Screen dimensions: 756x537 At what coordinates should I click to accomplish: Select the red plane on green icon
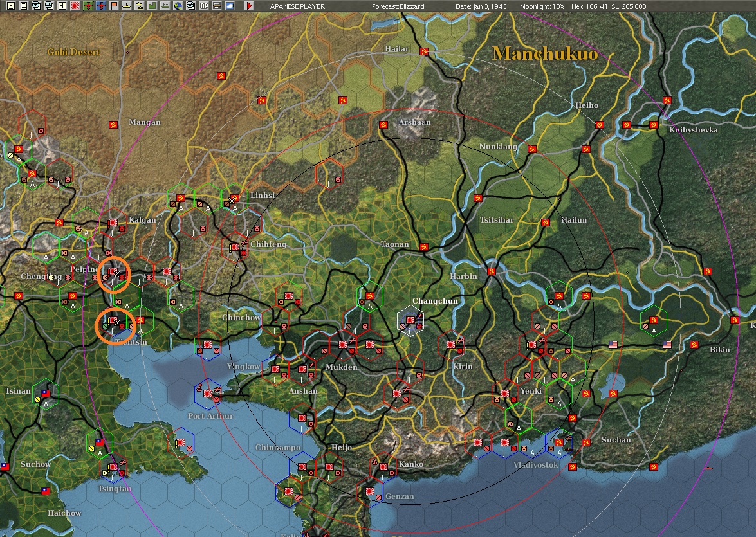pos(88,6)
